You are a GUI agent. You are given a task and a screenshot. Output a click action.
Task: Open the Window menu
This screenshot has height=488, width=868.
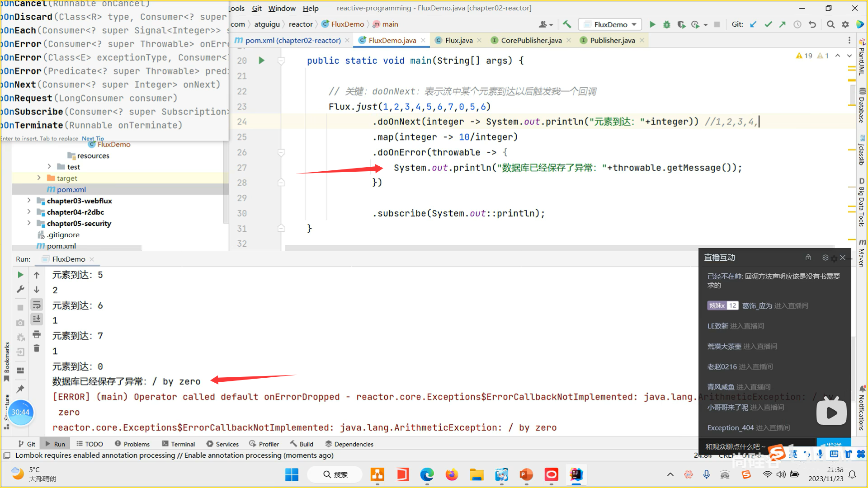click(282, 8)
